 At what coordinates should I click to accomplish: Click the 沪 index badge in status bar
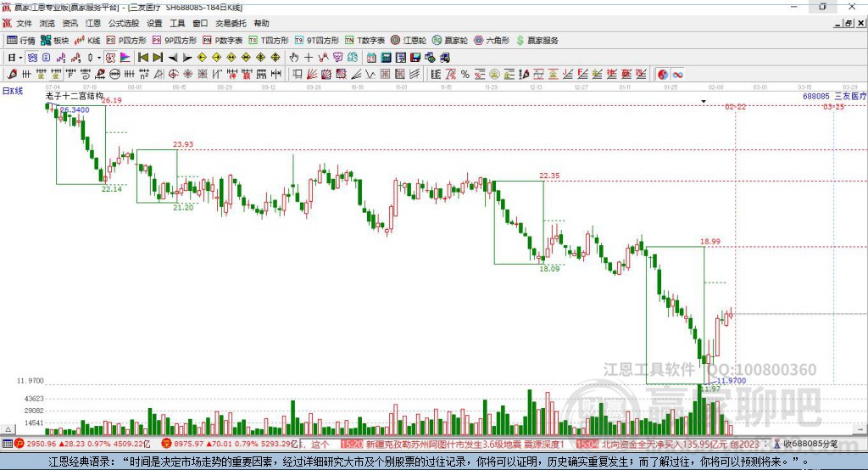tap(19, 444)
